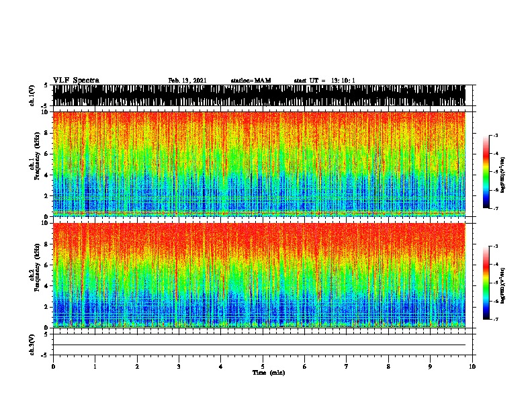The height and width of the screenshot is (411, 532).
Task: Click the "station=MAM" header label
Action: click(x=251, y=81)
